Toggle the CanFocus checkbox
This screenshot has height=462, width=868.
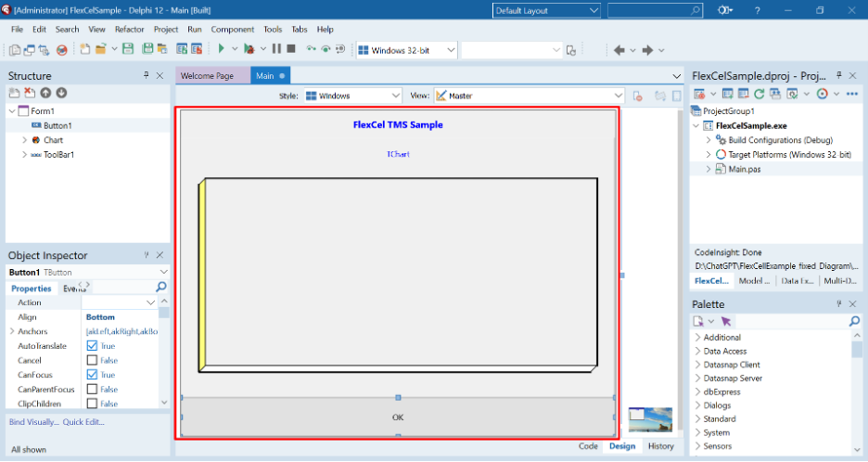pyautogui.click(x=92, y=375)
